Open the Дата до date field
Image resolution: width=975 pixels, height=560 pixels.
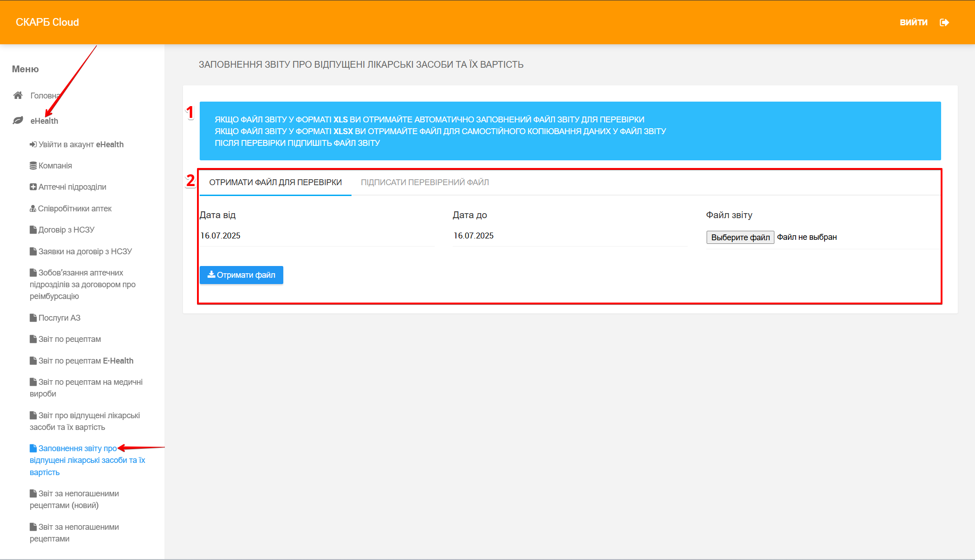[x=569, y=236]
